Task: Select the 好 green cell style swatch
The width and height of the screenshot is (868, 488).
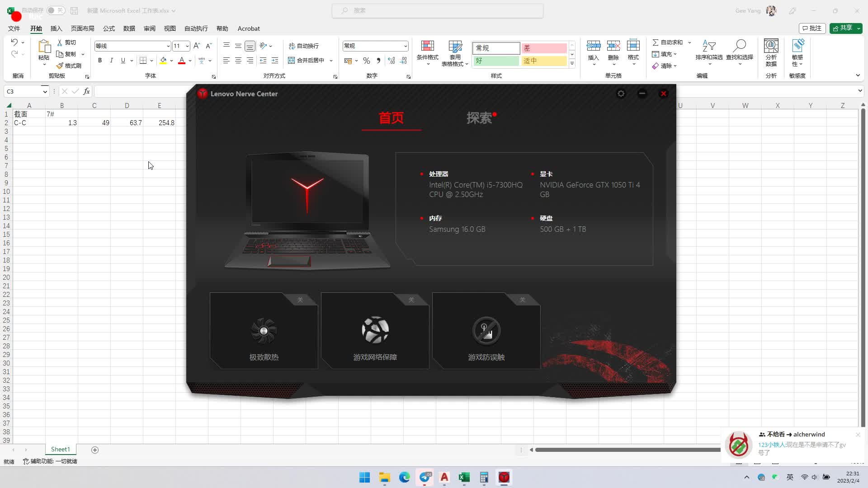Action: (496, 61)
